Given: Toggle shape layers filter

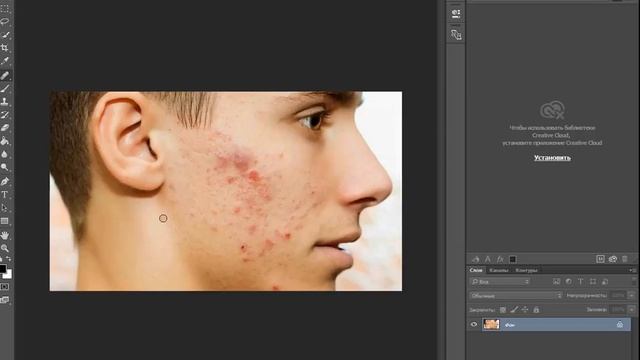Looking at the screenshot, I should [x=593, y=282].
